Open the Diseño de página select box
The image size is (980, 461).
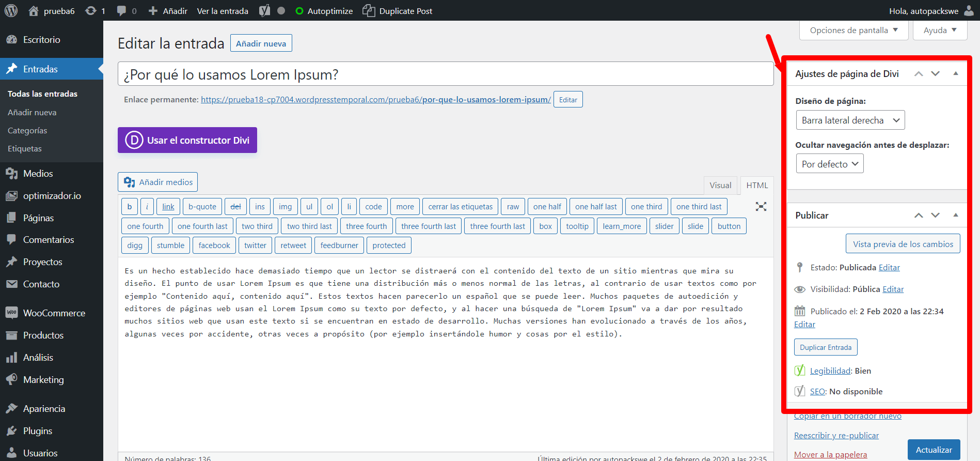pos(850,120)
